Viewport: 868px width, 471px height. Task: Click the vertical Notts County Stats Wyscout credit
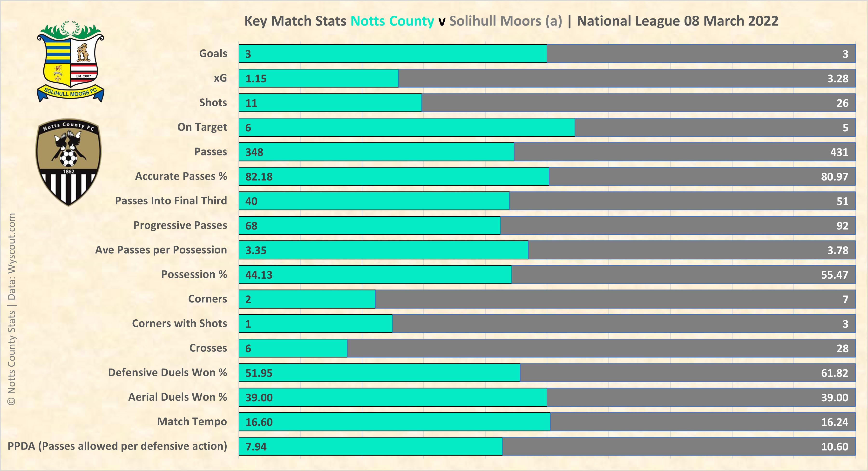pos(12,308)
